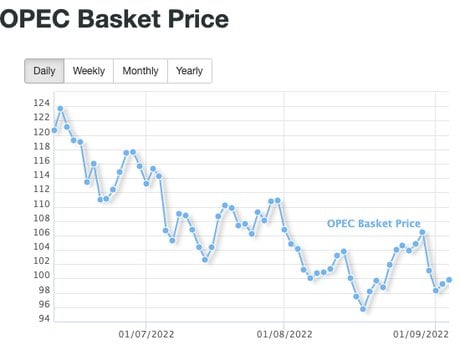The image size is (460, 360).
Task: Click the 01/09/2022 axis label
Action: pyautogui.click(x=421, y=334)
